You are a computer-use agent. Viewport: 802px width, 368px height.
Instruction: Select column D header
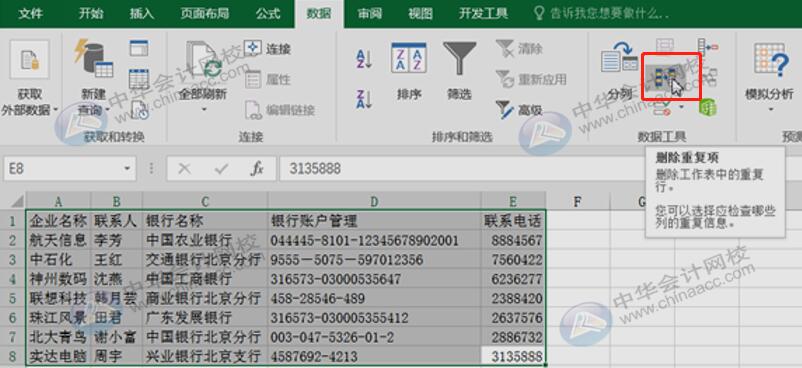tap(374, 202)
